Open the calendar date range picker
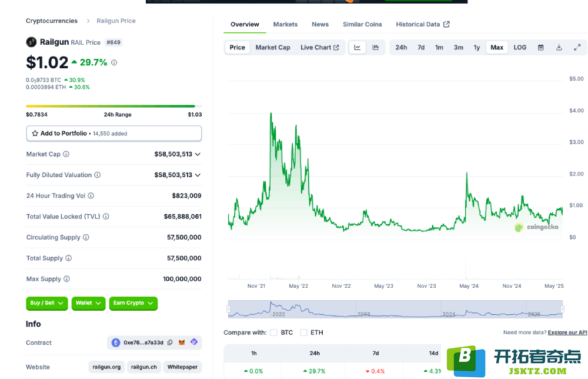Screen dimensions: 588x379 tap(541, 47)
